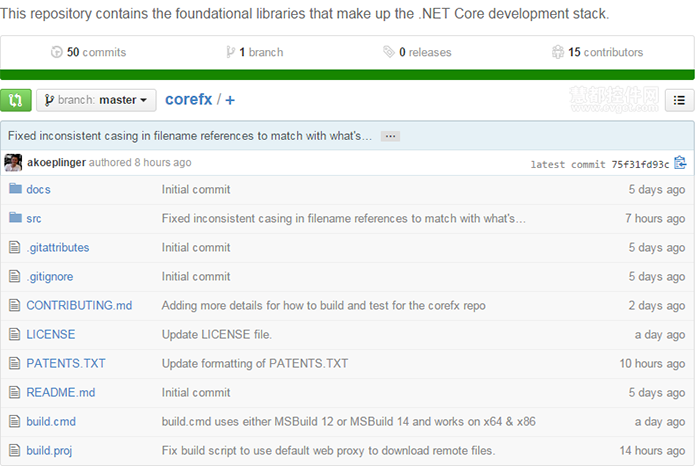700x466 pixels.
Task: Click '2 days ago' timestamp for CONTRIBUTING.md
Action: point(657,306)
